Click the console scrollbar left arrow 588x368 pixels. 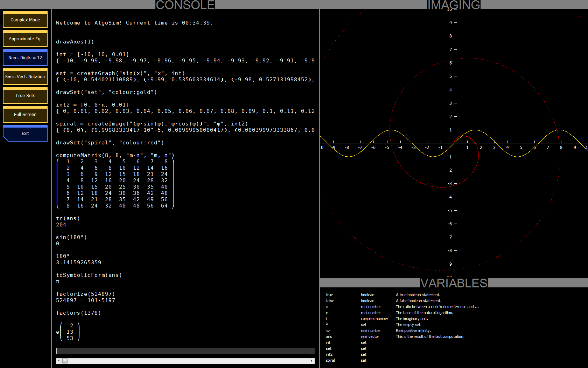click(x=58, y=361)
